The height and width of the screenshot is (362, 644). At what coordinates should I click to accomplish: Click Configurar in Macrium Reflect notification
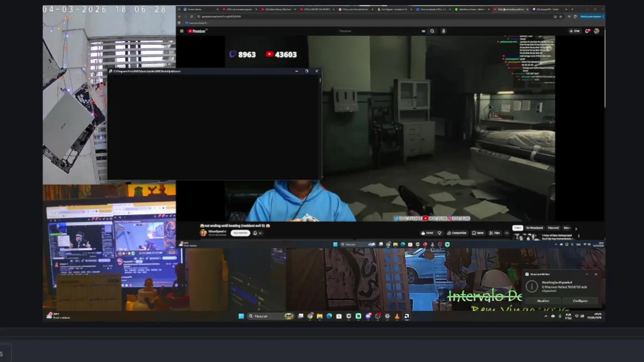coord(580,301)
